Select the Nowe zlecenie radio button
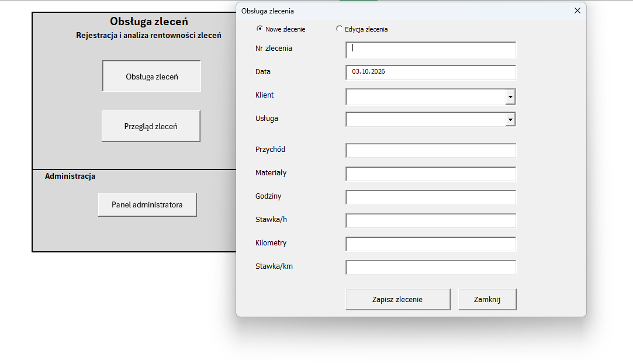633x364 pixels. 260,29
